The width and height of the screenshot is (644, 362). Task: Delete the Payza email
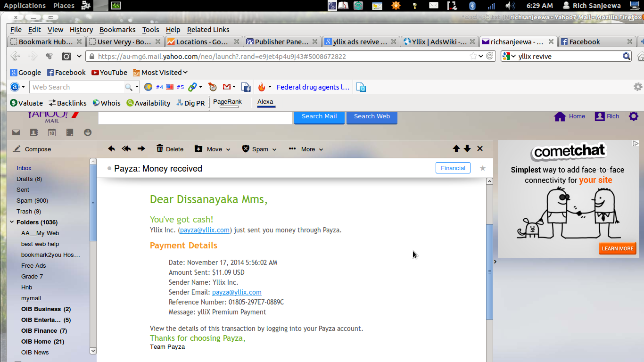[x=170, y=149]
